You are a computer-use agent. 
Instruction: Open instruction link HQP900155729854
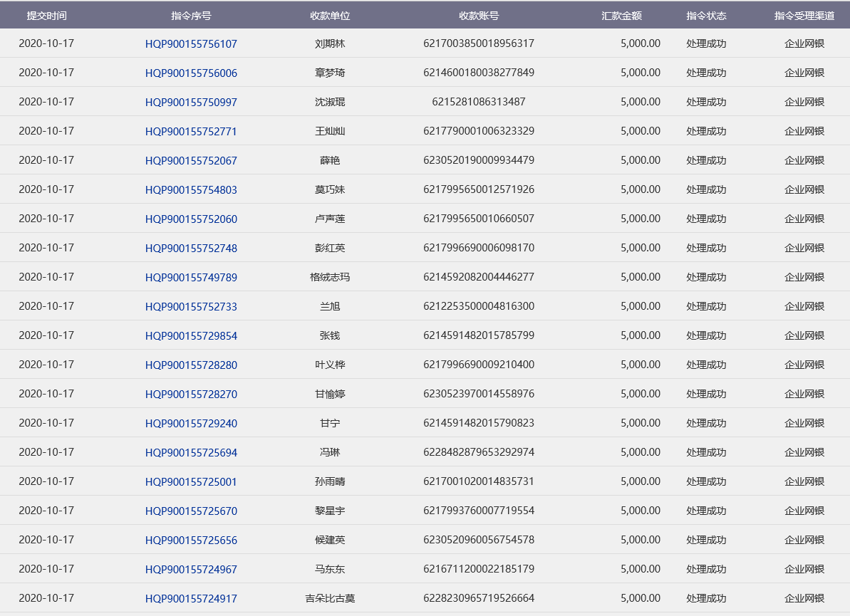(x=191, y=336)
